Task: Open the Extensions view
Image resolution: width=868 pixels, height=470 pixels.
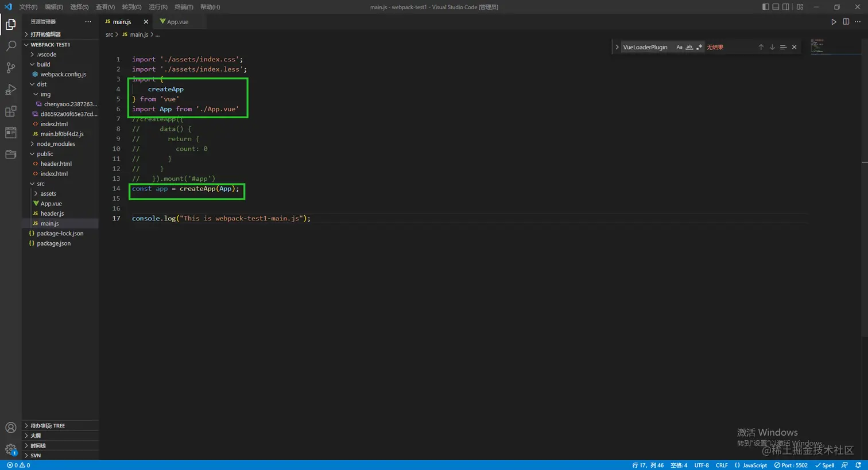Action: click(10, 111)
